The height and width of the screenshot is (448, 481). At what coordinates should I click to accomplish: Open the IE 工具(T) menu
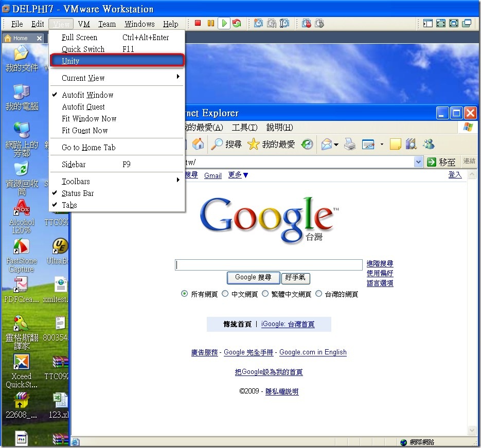244,127
